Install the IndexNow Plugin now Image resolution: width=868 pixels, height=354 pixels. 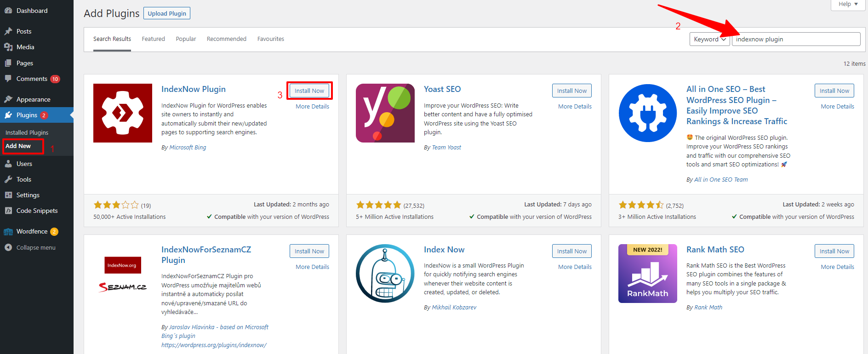(x=309, y=91)
